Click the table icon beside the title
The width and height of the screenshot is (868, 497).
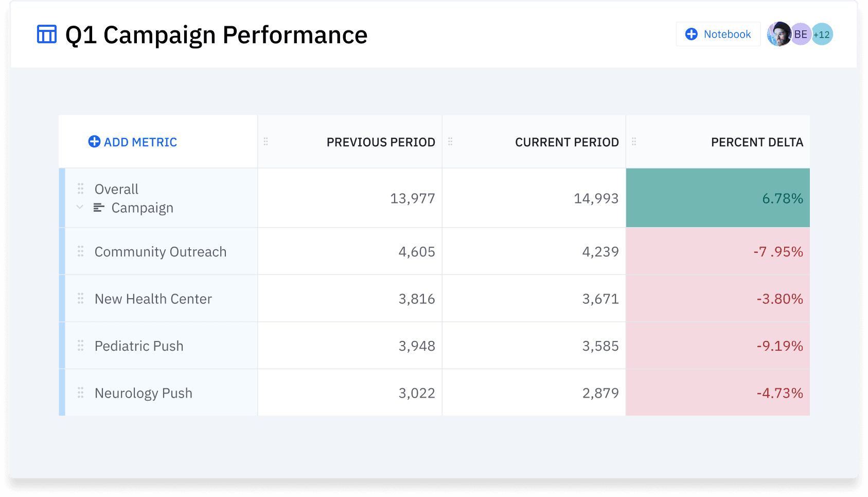click(x=47, y=35)
